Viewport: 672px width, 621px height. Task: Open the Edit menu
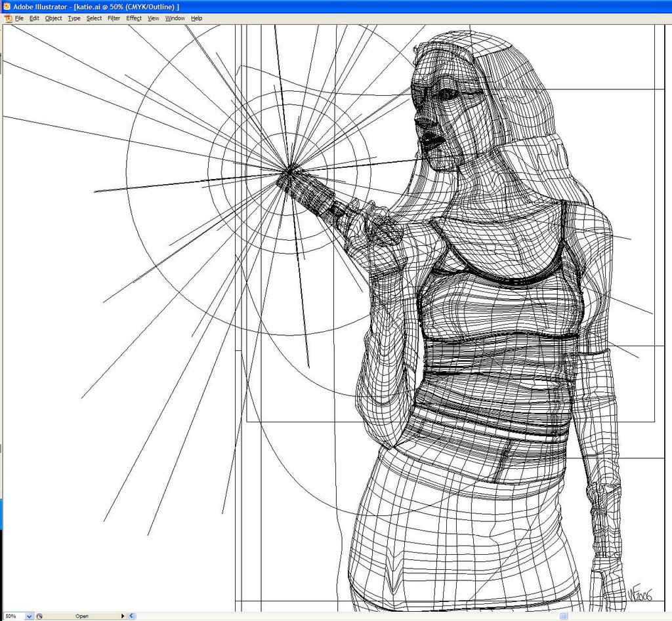click(34, 18)
